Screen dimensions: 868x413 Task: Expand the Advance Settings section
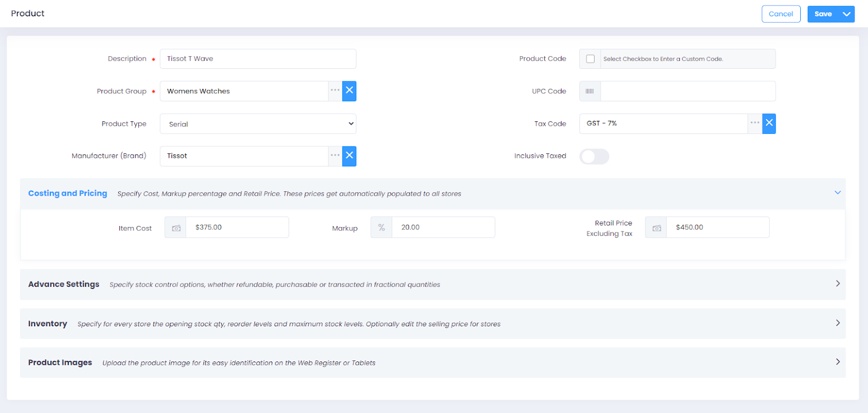click(x=837, y=284)
